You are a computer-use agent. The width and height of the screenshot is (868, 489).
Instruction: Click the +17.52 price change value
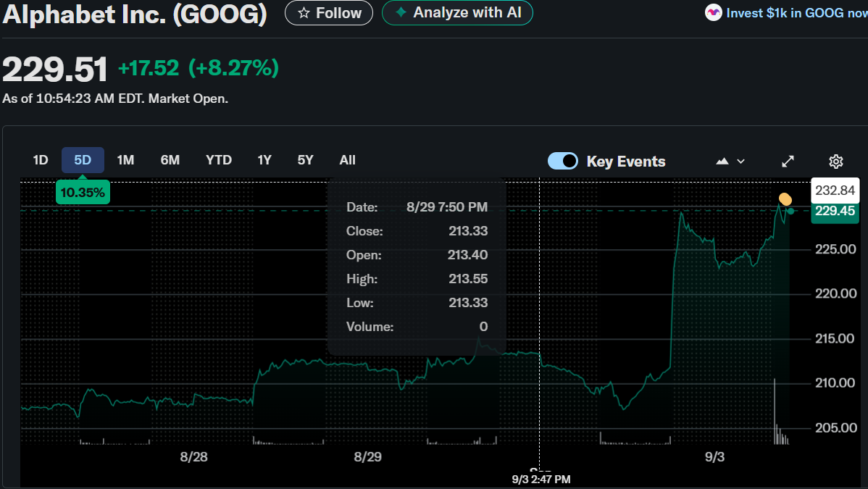pyautogui.click(x=149, y=68)
